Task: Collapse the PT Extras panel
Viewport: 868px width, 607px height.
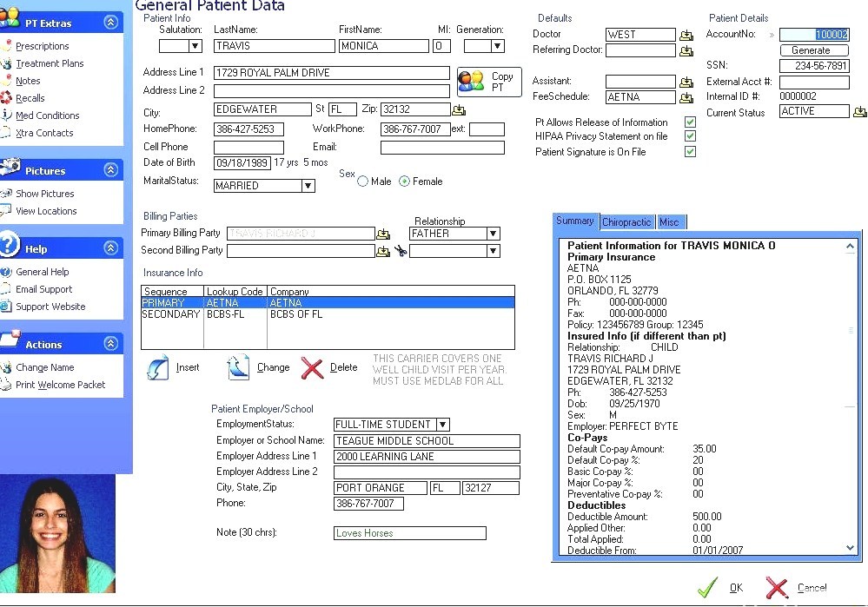Action: 111,23
